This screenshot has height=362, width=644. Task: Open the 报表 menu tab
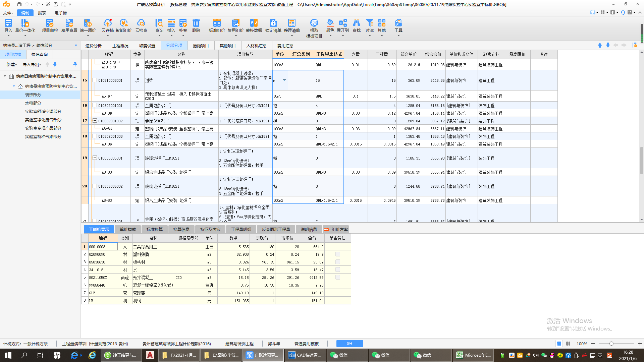pyautogui.click(x=42, y=13)
